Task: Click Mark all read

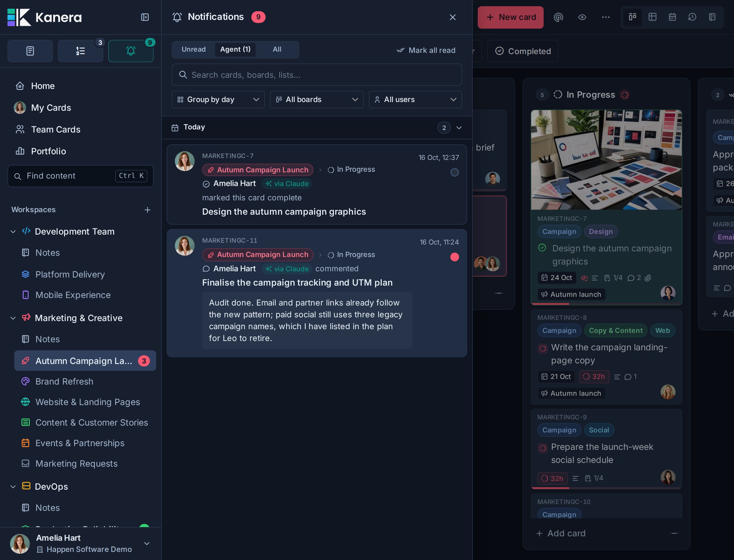Action: 426,50
